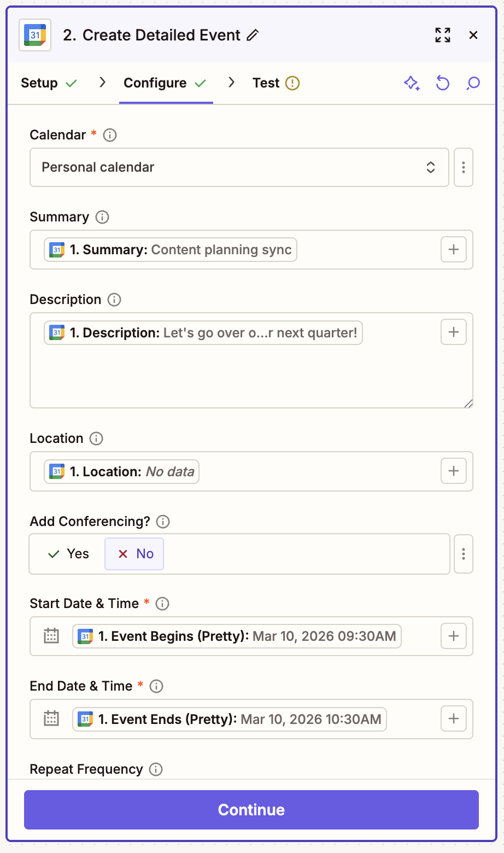
Task: Open the kebab menu beside Add Conferencing
Action: tap(463, 553)
